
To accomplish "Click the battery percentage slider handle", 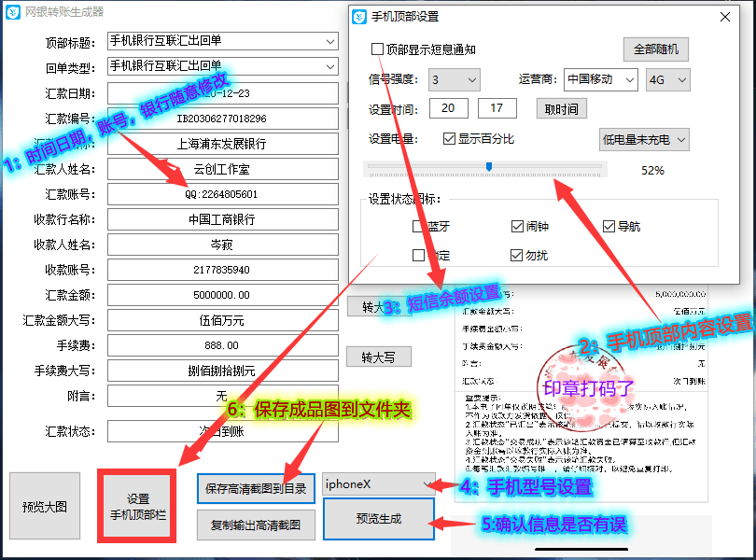I will 489,166.
